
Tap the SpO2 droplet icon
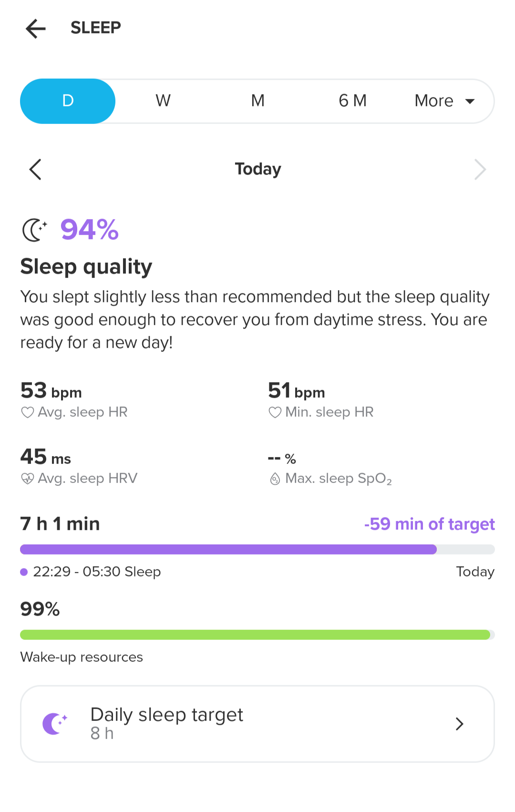[275, 479]
